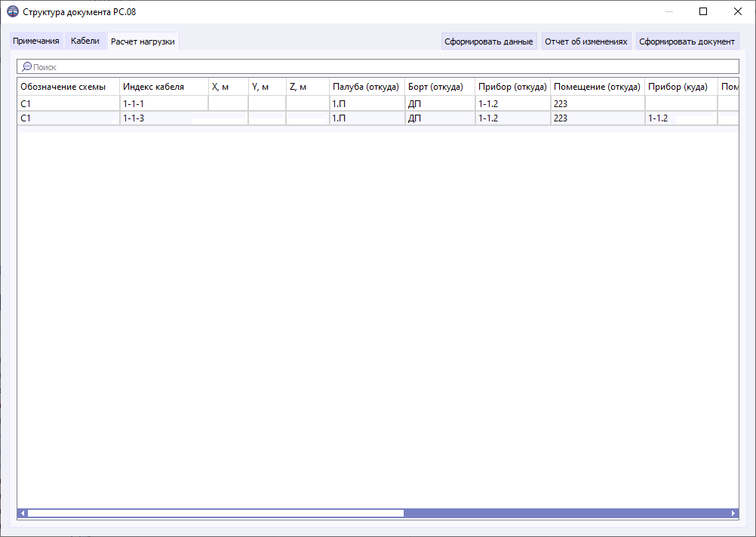Click the Помещение (откуда) column header

(x=596, y=86)
